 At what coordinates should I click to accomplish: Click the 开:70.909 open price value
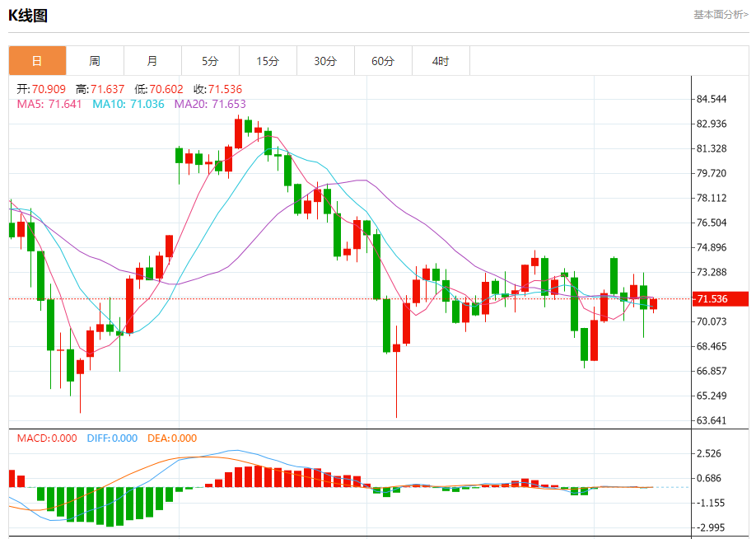tap(41, 89)
